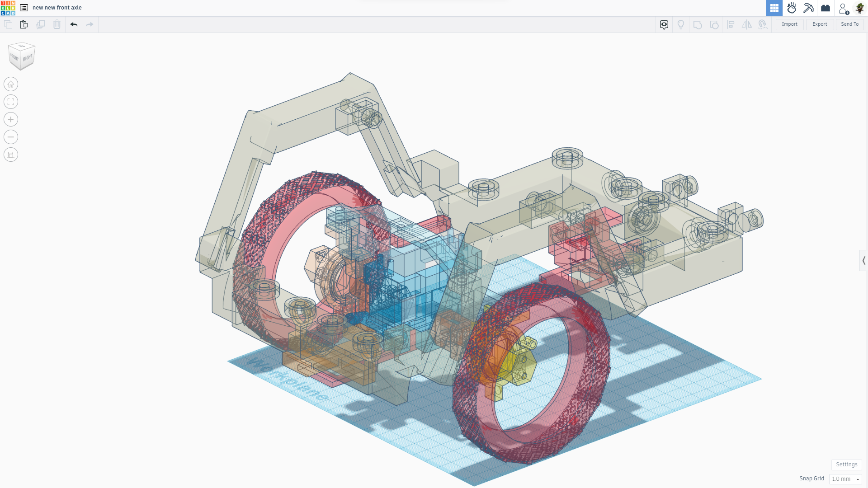868x488 pixels.
Task: Fit all shapes in view
Action: point(11,102)
